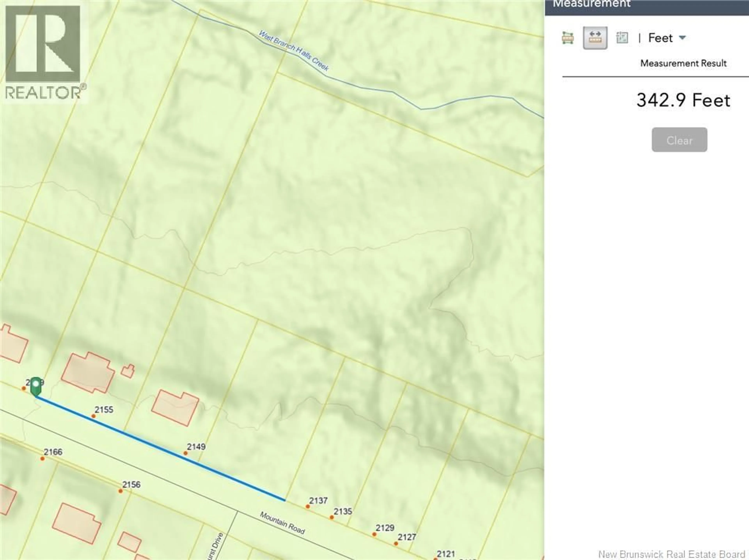749x560 pixels.
Task: Click the green measurement start pin
Action: [x=35, y=386]
